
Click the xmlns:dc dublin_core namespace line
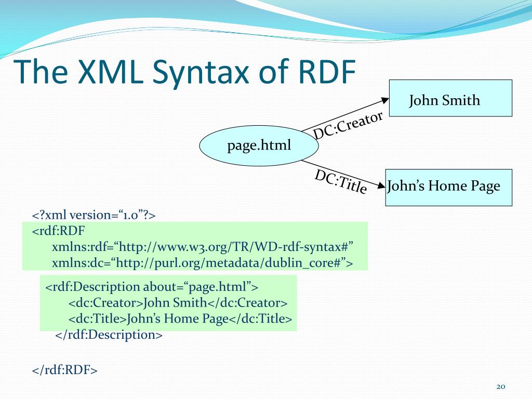202,263
